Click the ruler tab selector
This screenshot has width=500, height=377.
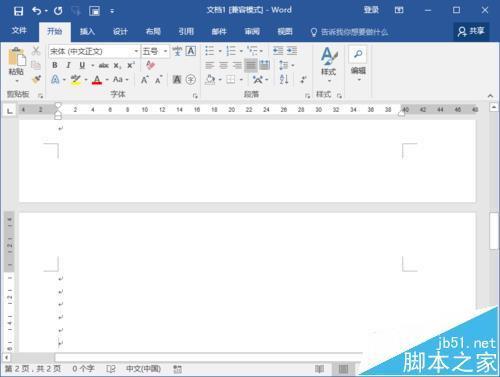coord(10,110)
